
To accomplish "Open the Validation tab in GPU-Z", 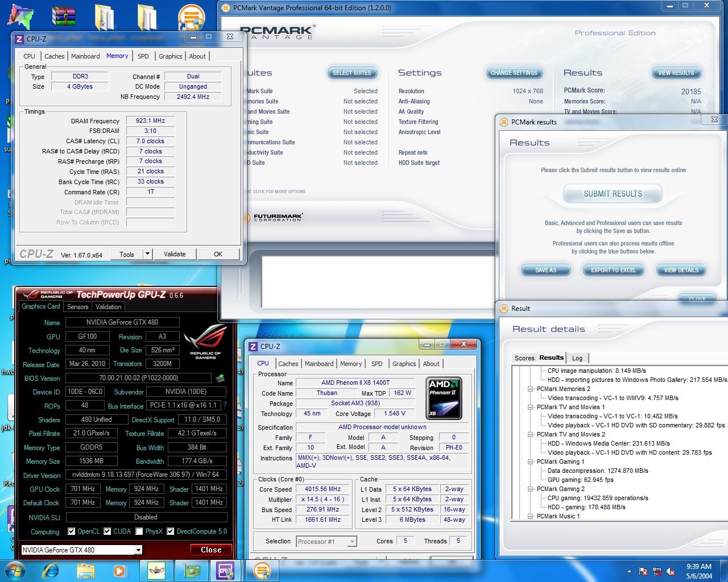I will point(109,307).
